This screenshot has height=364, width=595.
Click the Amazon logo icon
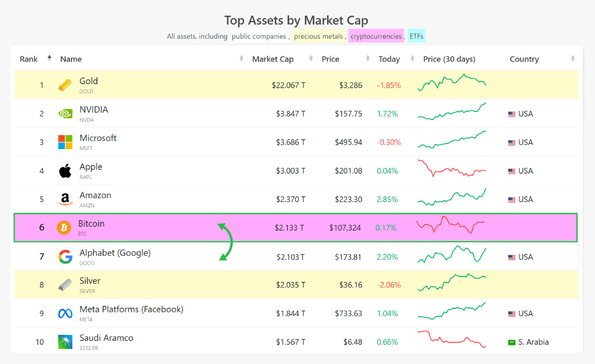click(x=65, y=199)
